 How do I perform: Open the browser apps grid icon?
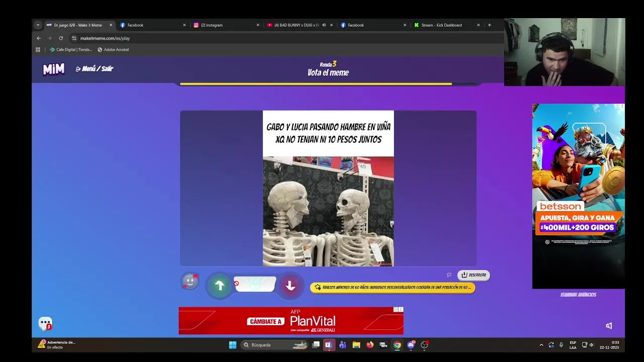click(x=38, y=50)
